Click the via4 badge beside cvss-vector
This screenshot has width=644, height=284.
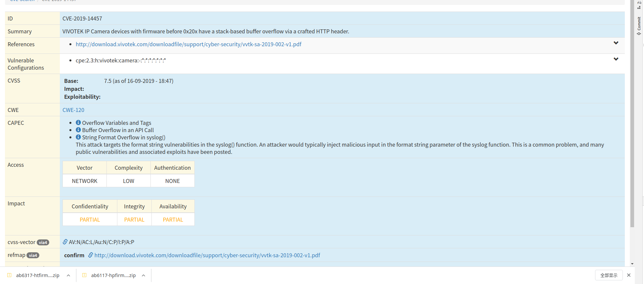tap(43, 242)
